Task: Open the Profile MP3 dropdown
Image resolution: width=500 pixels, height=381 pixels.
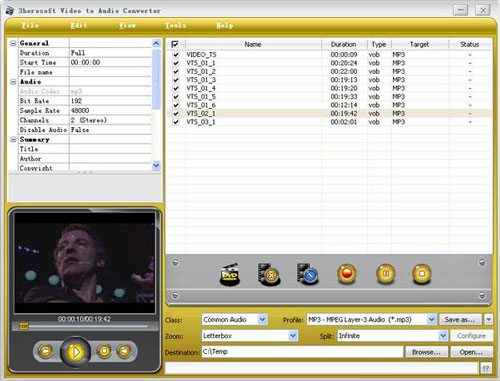Action: tap(431, 319)
